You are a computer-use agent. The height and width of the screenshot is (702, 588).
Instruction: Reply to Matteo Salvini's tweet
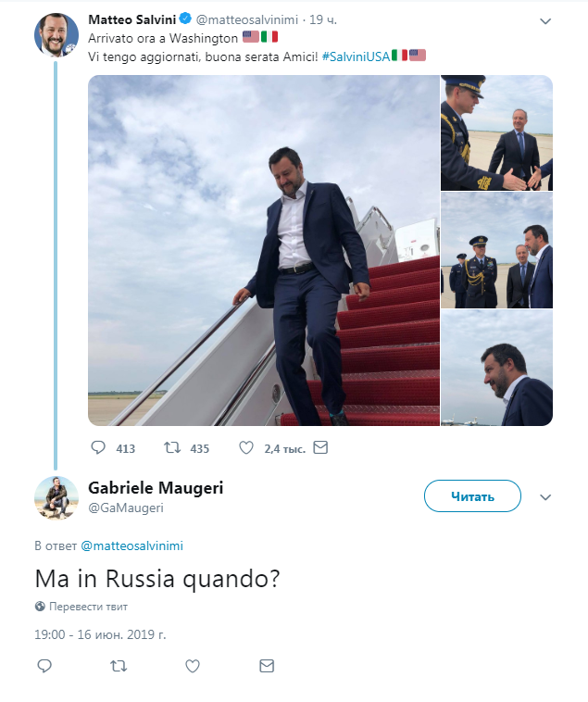tap(99, 448)
